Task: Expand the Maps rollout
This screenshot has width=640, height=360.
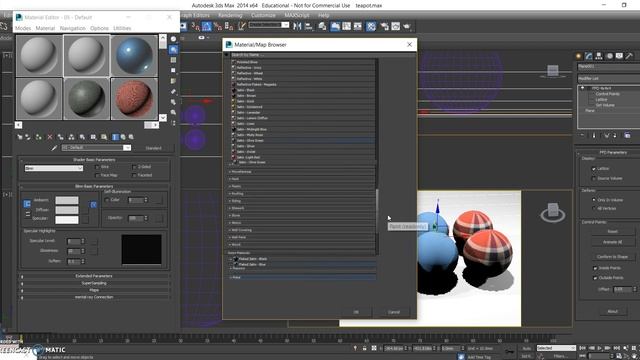Action: tap(94, 290)
